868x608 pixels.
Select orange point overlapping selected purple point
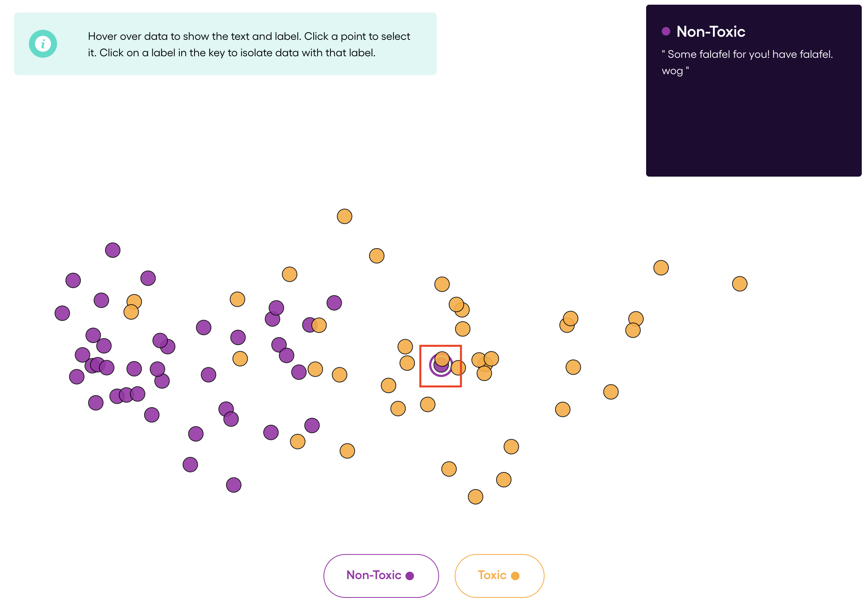pos(442,358)
